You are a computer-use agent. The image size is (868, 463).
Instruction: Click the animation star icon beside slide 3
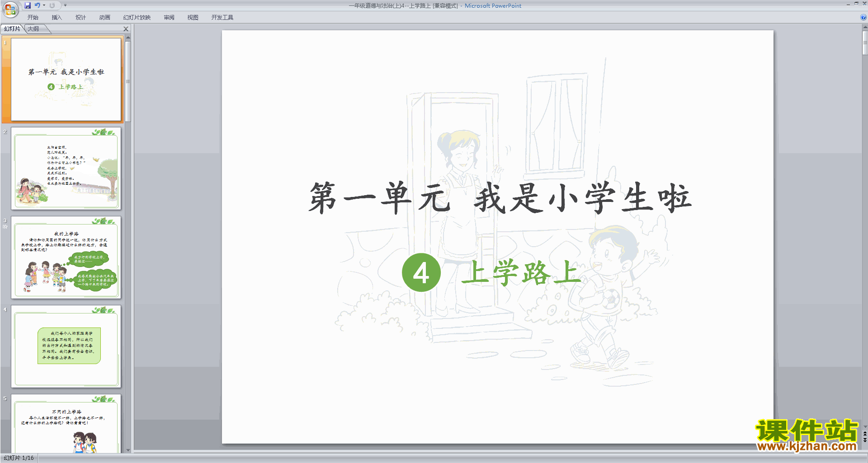pyautogui.click(x=5, y=227)
